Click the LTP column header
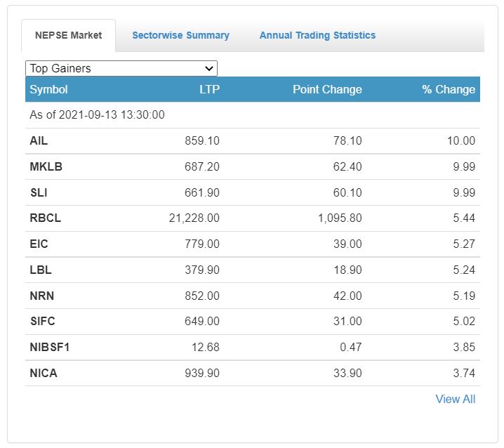 (208, 89)
